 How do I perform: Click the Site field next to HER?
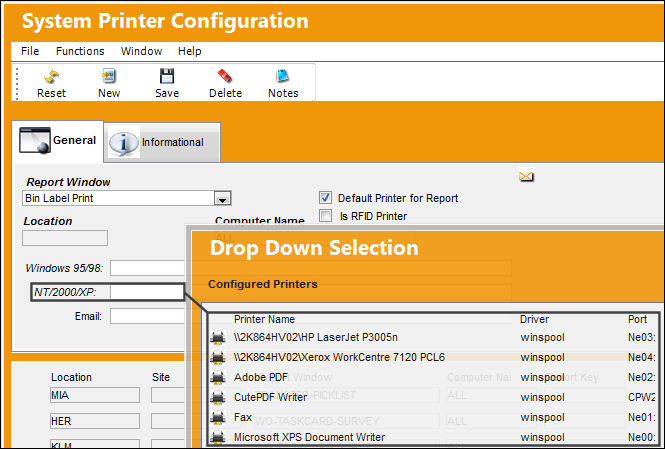click(168, 421)
